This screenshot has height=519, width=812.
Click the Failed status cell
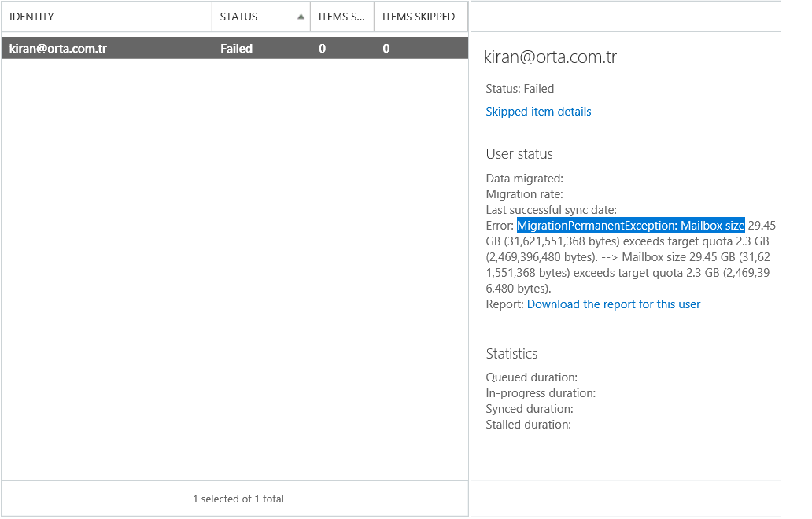[236, 48]
